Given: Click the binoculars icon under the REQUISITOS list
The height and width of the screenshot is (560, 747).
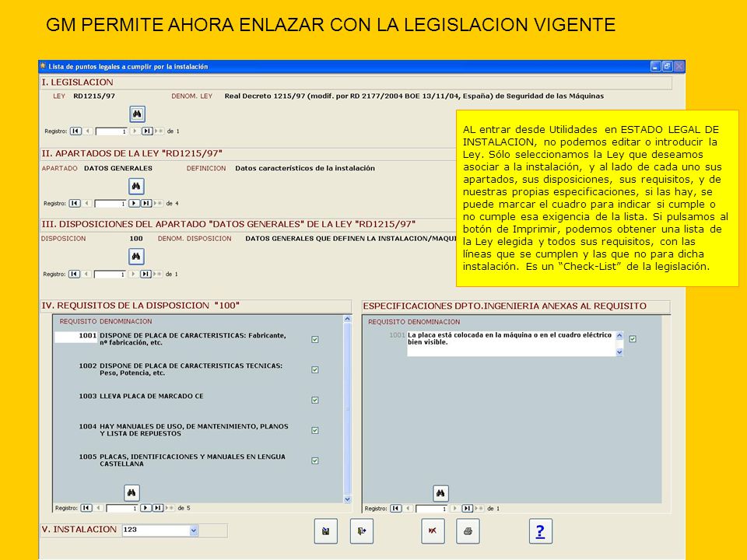Looking at the screenshot, I should (x=132, y=492).
